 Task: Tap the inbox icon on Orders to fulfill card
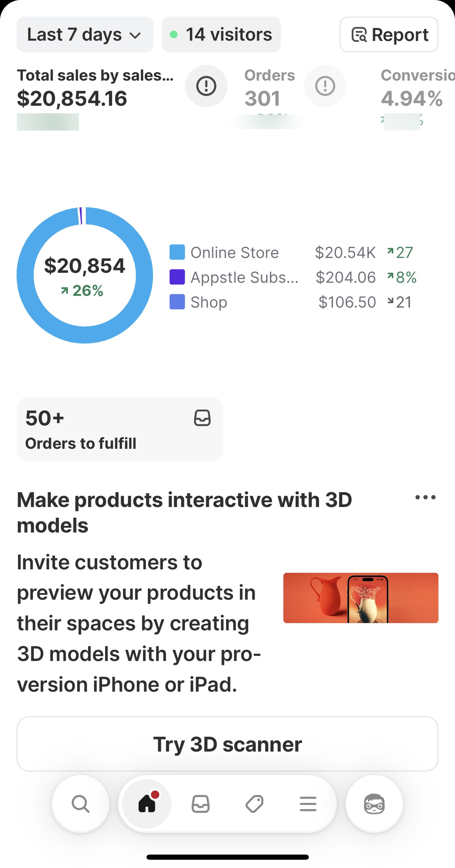click(202, 418)
